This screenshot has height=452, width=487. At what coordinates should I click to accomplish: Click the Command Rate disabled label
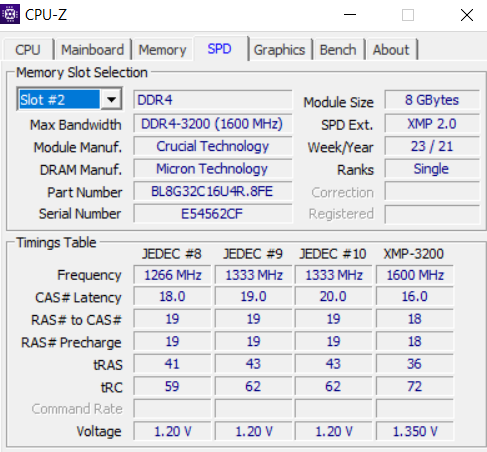(x=77, y=409)
